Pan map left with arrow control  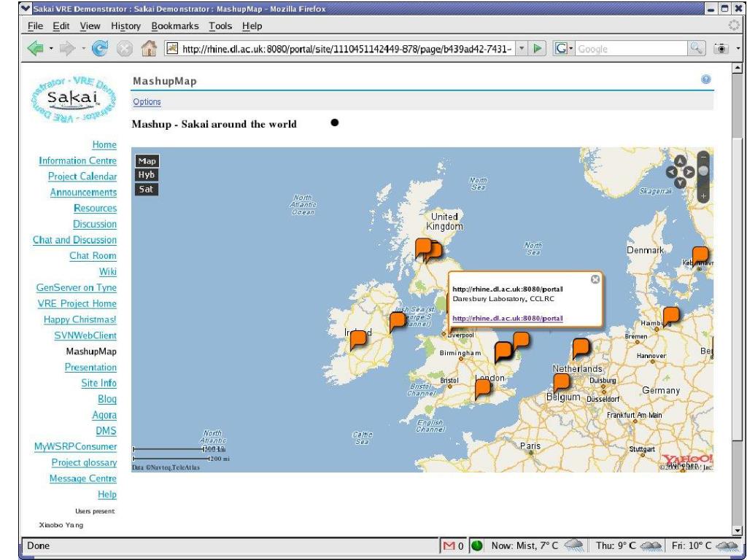(671, 172)
